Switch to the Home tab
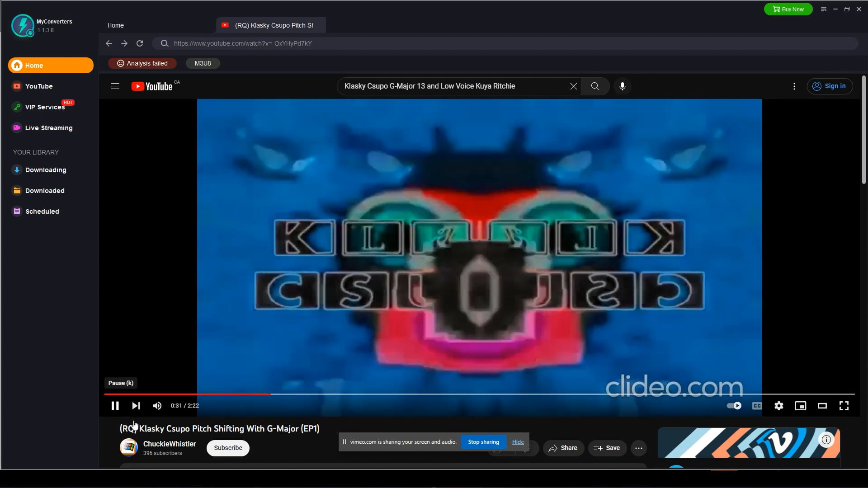 coord(115,25)
